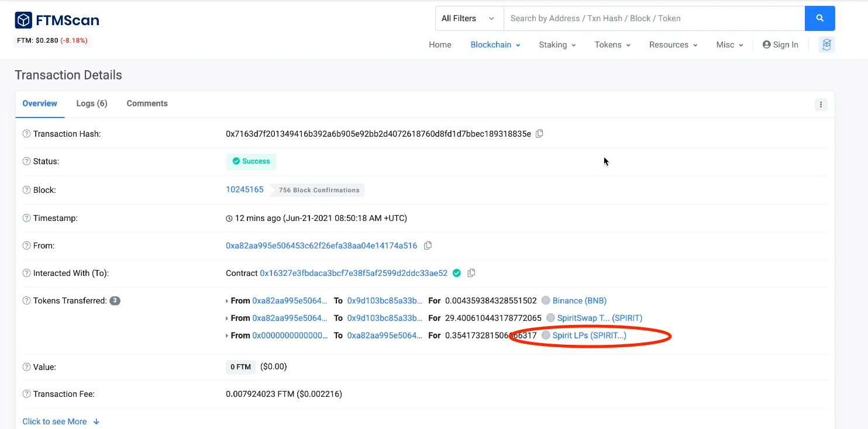Image resolution: width=868 pixels, height=429 pixels.
Task: Open the Spirit LPs (SPIRIT...) token link
Action: tap(590, 335)
